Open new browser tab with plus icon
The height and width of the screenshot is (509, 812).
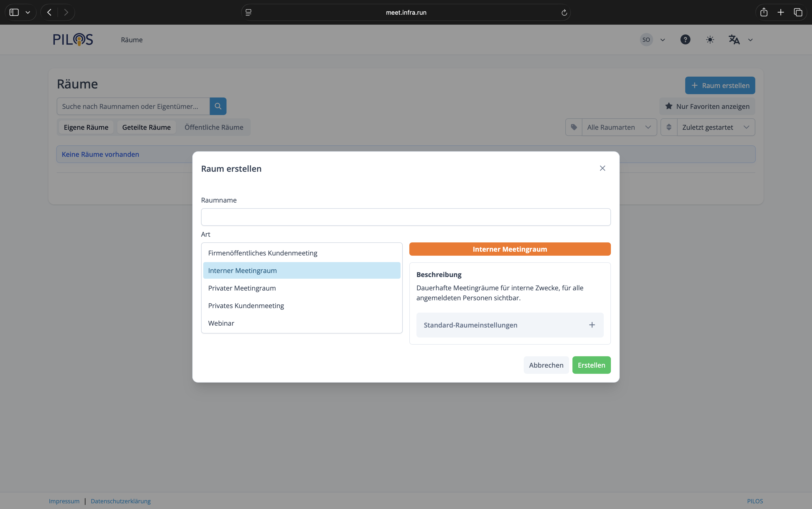[781, 13]
